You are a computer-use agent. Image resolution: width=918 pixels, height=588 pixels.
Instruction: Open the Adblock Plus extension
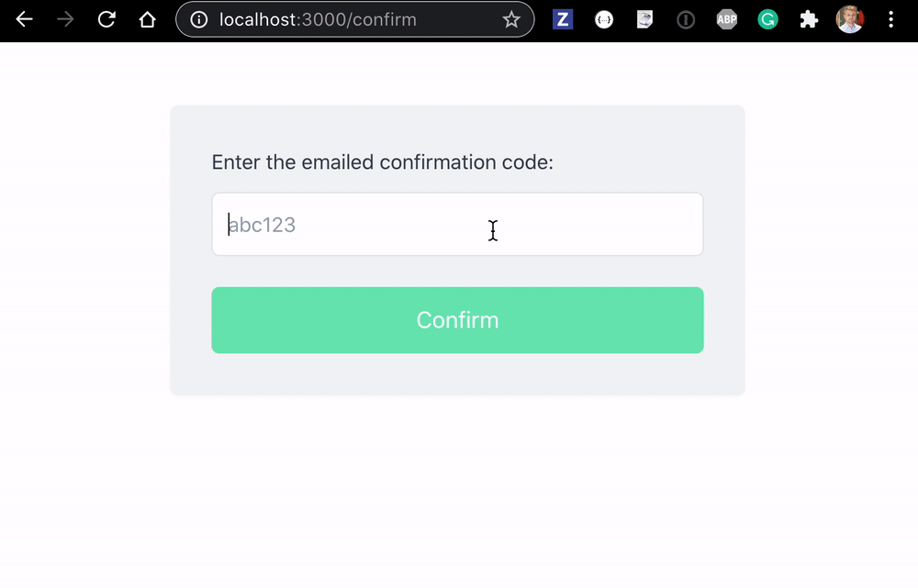tap(727, 19)
